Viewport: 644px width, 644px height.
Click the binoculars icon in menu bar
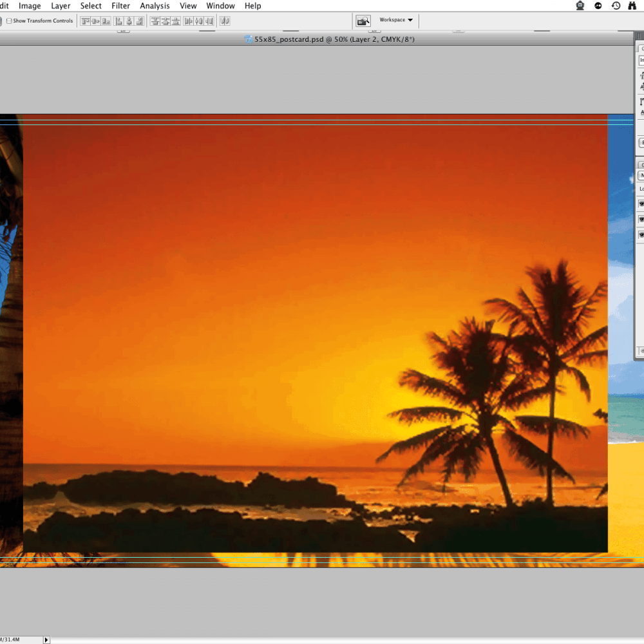[632, 6]
